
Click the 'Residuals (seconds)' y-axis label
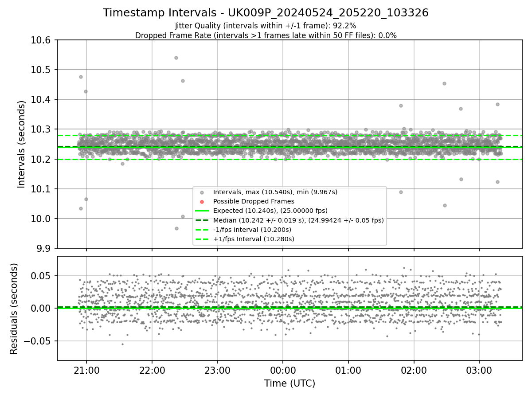[x=14, y=309]
